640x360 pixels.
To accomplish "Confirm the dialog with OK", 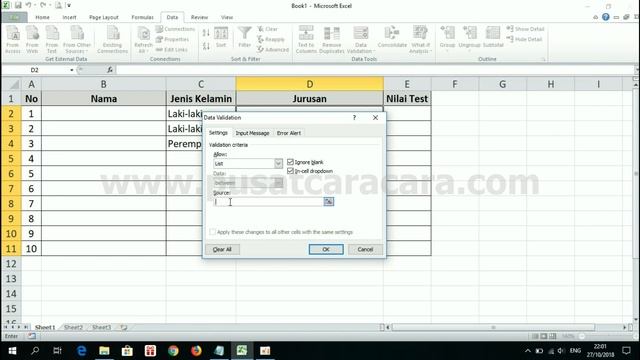I will (326, 249).
